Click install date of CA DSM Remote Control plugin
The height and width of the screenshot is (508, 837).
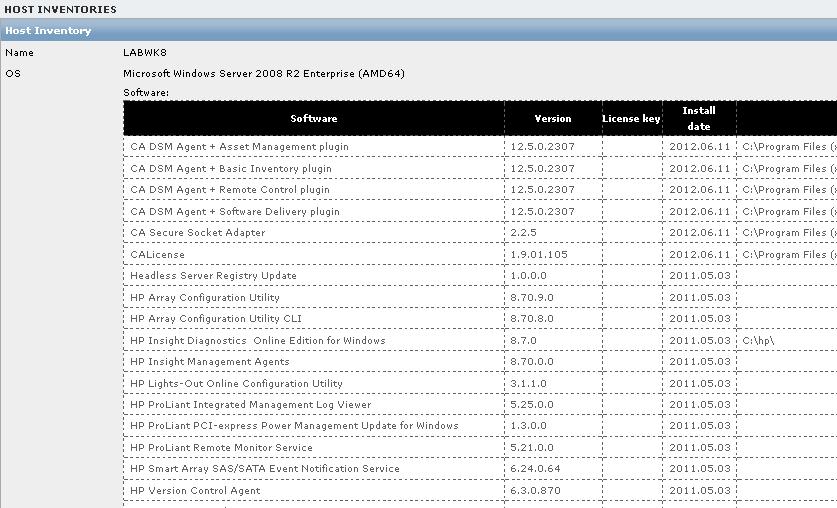(699, 189)
